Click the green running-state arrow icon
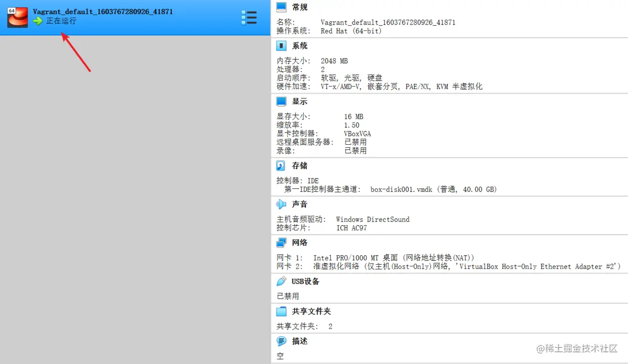Viewport: 628px width, 364px height. pos(38,21)
